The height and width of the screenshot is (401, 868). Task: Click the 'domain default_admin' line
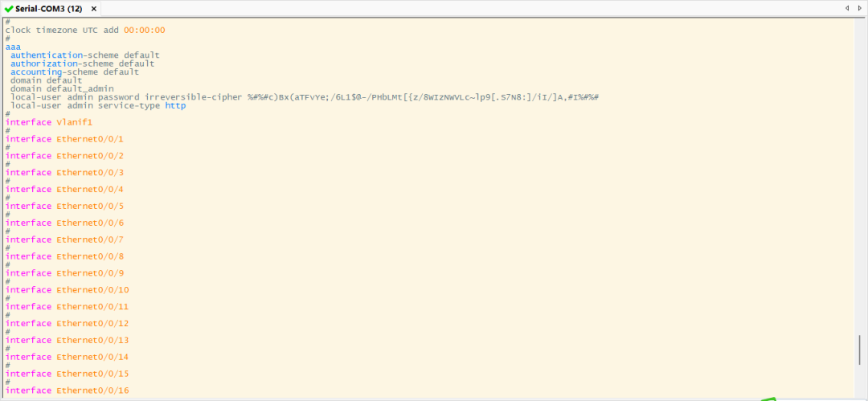coord(62,88)
